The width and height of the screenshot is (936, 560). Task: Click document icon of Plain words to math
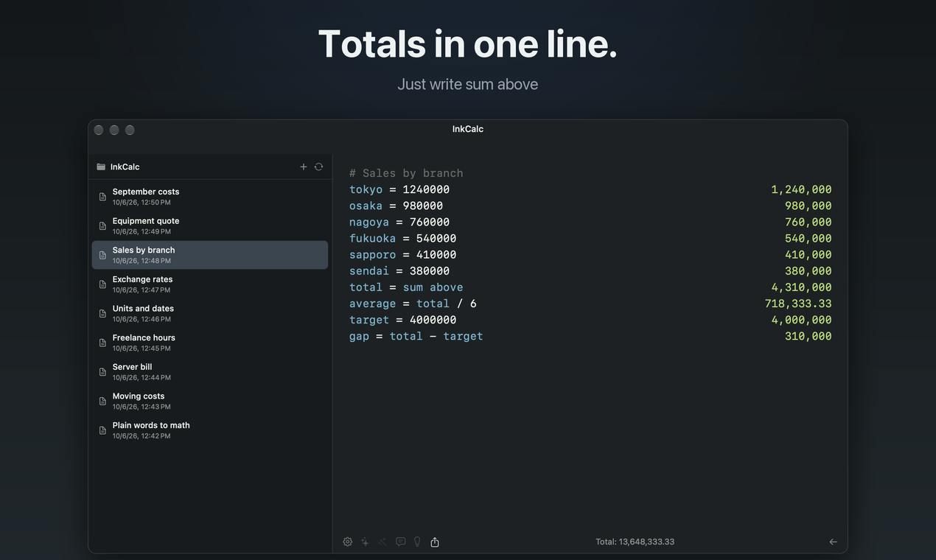pos(102,430)
